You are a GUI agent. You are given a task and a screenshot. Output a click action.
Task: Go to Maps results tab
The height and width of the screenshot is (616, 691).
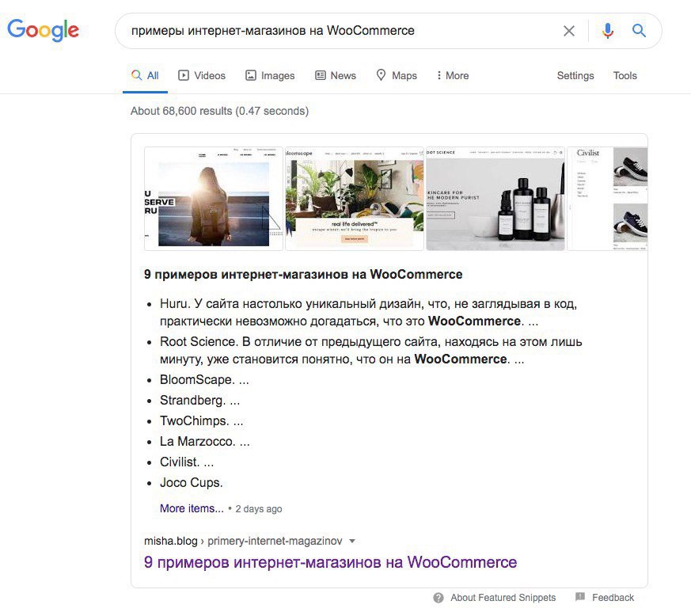pos(397,75)
